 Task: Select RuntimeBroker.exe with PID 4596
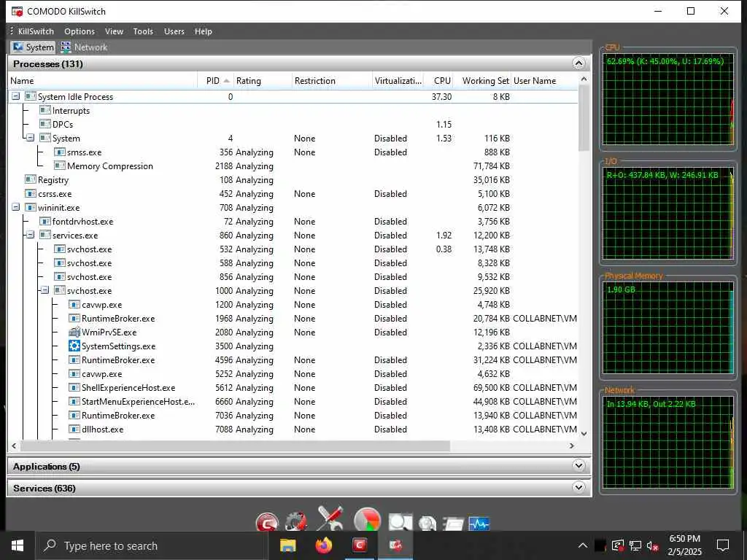pos(293,360)
